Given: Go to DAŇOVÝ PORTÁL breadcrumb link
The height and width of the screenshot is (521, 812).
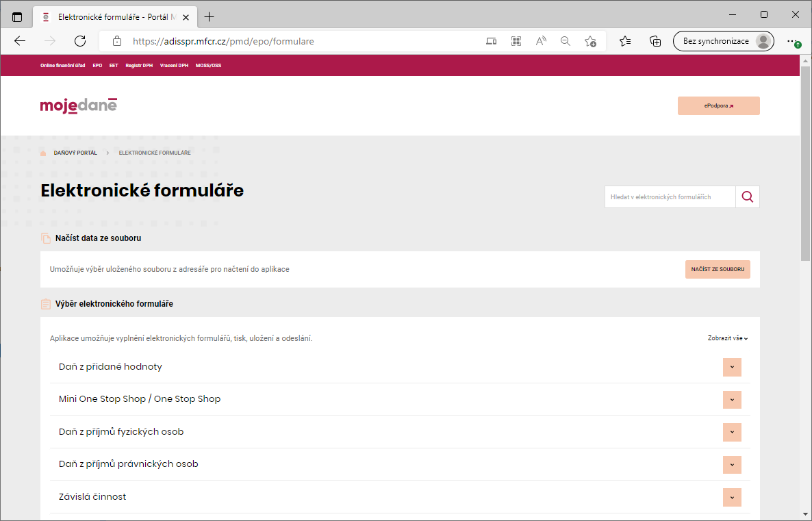Looking at the screenshot, I should (75, 153).
